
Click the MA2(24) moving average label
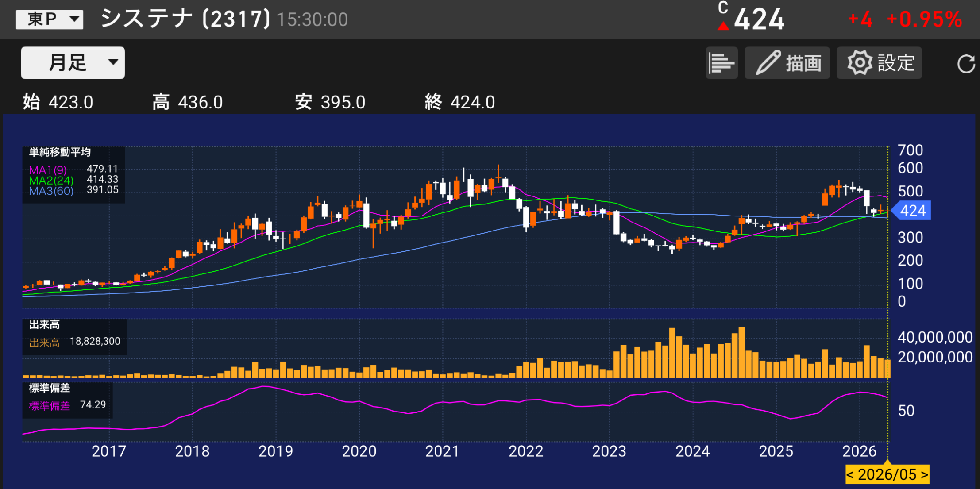tap(51, 181)
